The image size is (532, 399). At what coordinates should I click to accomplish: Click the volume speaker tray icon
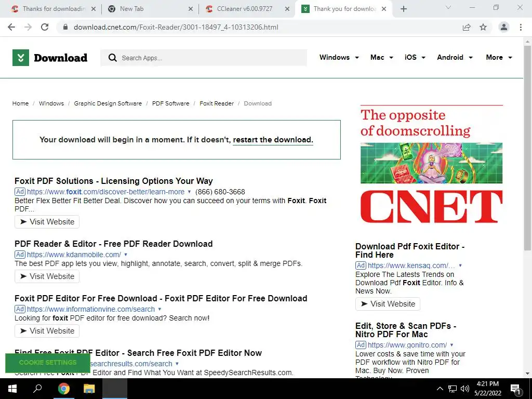coord(465,389)
